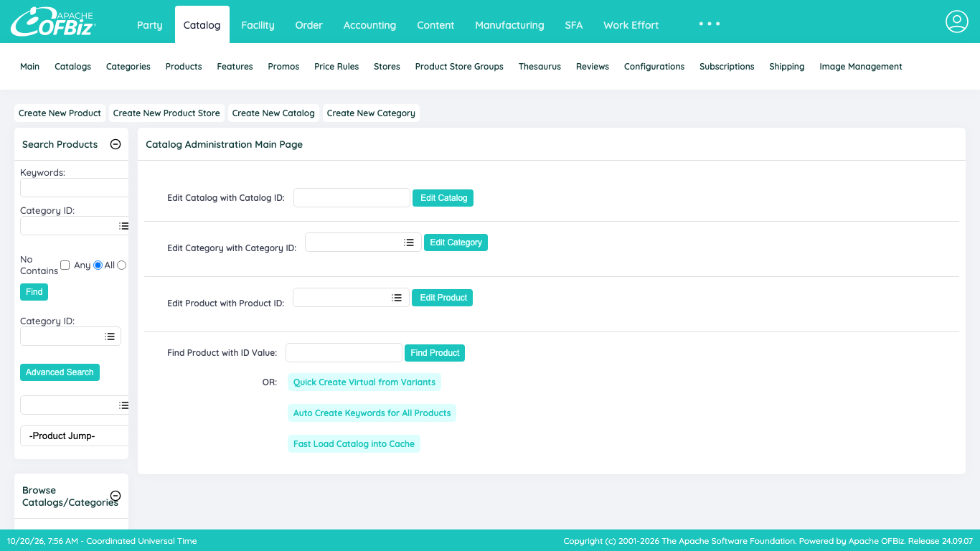
Task: Click the Edit Category button
Action: [456, 242]
